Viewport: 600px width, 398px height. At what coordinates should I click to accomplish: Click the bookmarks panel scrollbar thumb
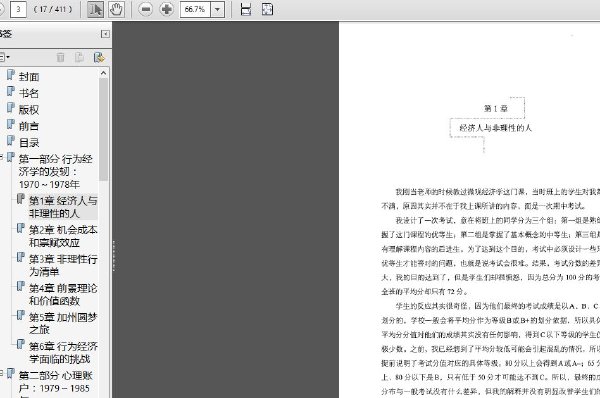point(103,129)
